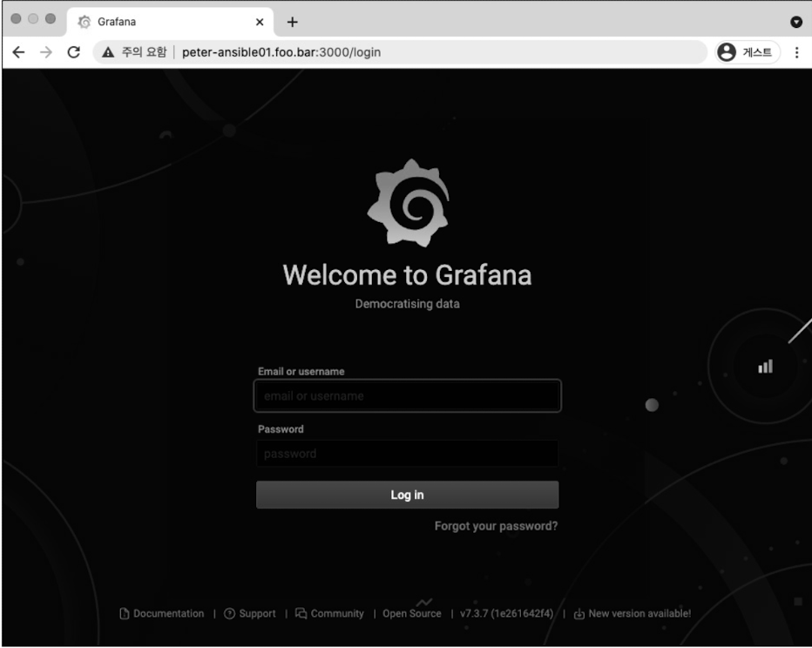Click the guest avatar icon

coord(727,52)
